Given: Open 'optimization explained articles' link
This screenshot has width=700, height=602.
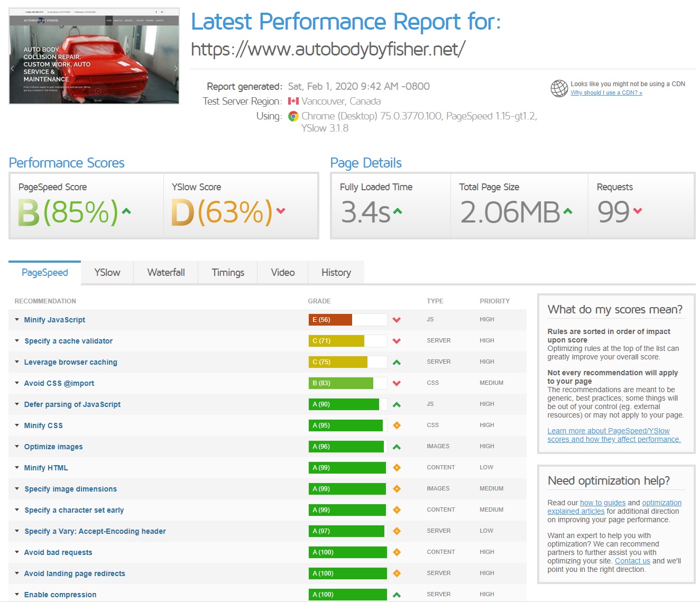Looking at the screenshot, I should point(614,507).
